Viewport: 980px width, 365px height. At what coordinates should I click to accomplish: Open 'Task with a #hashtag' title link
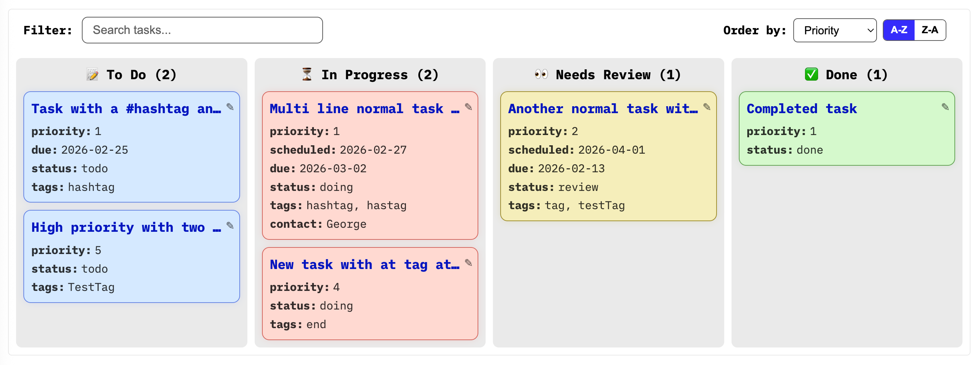[126, 109]
